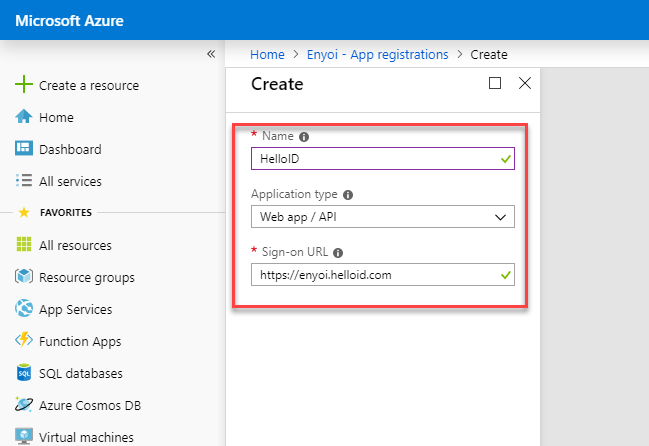The height and width of the screenshot is (446, 649).
Task: Click the FAVORITES section label
Action: [x=66, y=213]
